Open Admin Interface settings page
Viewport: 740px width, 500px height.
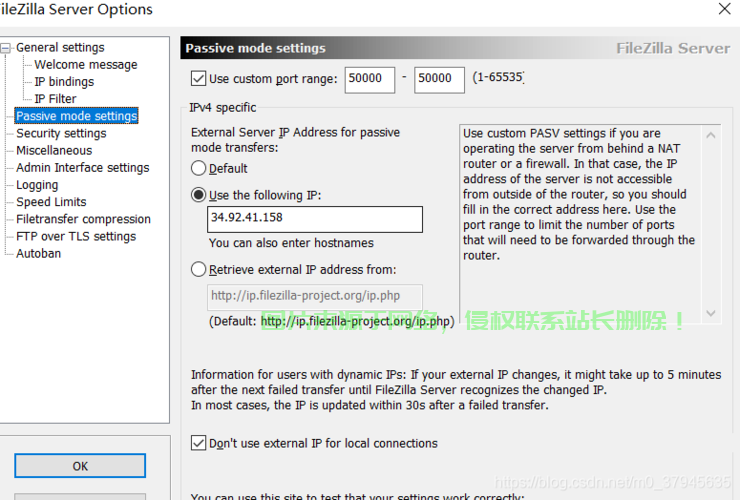pyautogui.click(x=83, y=168)
